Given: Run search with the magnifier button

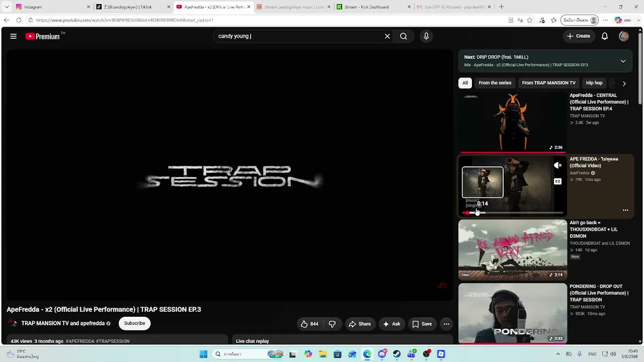Looking at the screenshot, I should point(404,36).
